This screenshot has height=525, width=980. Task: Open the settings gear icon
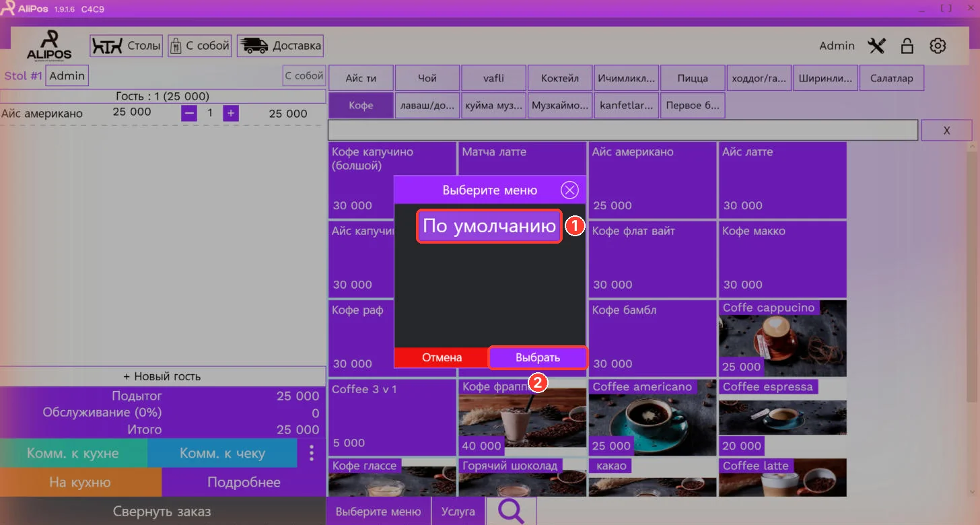click(938, 46)
